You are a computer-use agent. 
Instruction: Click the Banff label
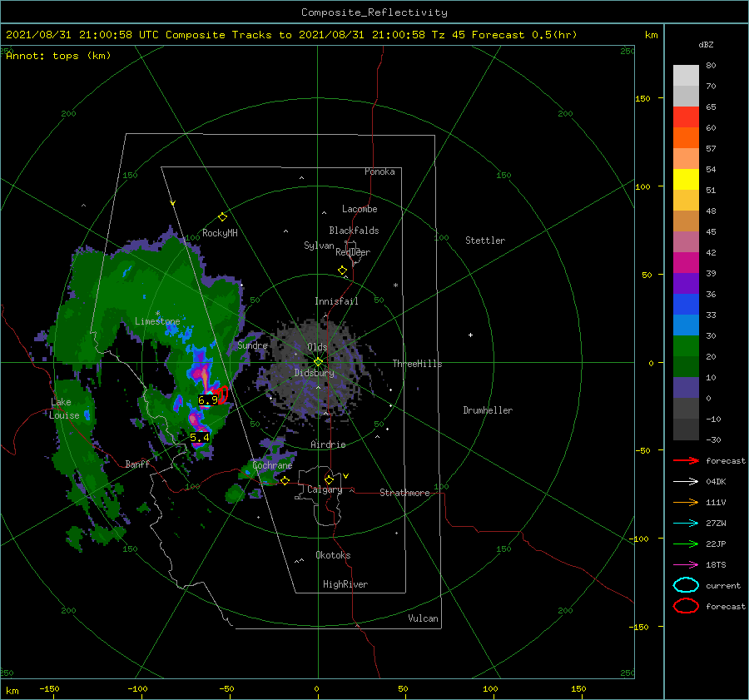[x=137, y=464]
